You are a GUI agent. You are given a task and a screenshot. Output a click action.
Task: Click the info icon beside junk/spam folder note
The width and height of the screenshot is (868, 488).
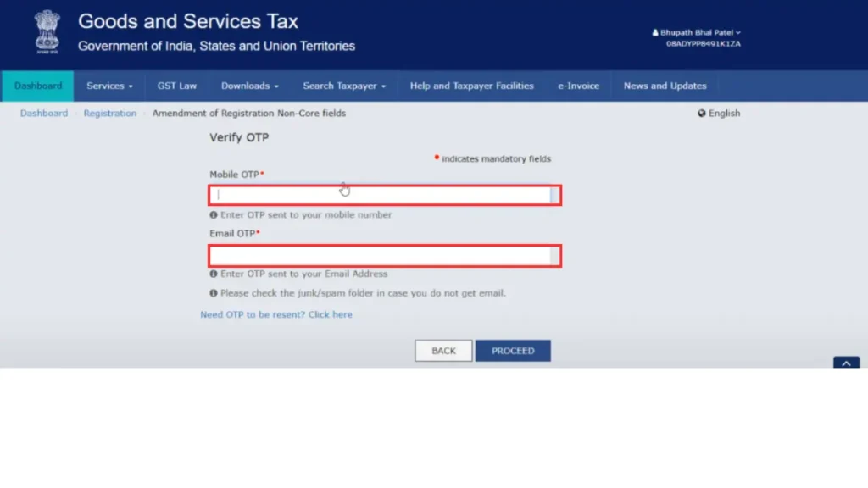tap(213, 293)
